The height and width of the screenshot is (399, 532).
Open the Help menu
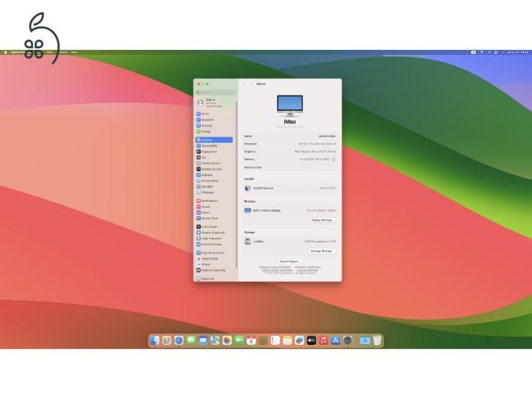pos(74,52)
